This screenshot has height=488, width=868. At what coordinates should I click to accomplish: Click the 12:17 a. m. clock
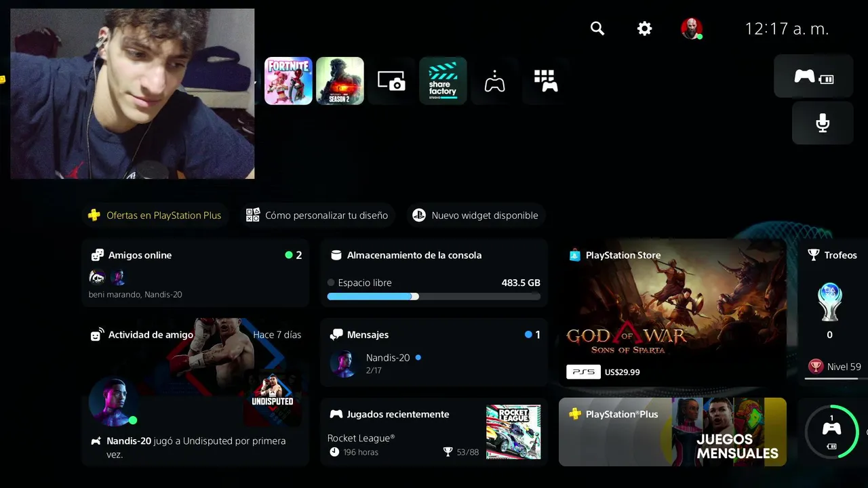tap(787, 29)
